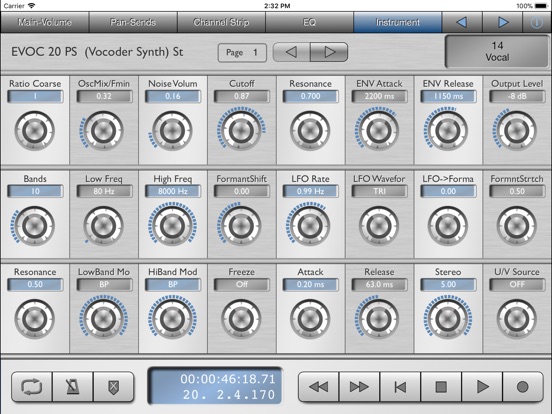Rewind the transport
The image size is (552, 414).
[x=319, y=387]
